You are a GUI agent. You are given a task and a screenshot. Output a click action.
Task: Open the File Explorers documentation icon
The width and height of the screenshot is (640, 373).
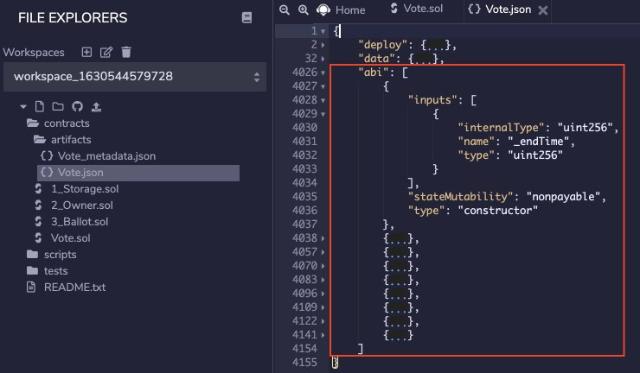click(247, 18)
